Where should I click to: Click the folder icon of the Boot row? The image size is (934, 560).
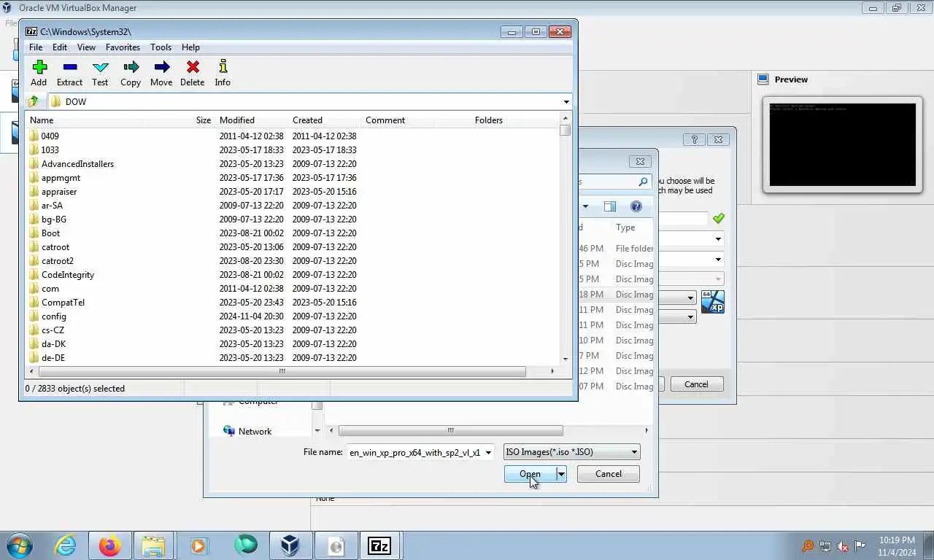pyautogui.click(x=34, y=233)
